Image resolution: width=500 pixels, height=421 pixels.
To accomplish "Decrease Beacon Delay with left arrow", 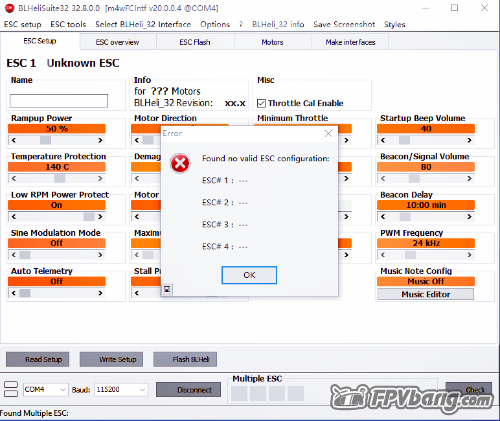I will 383,217.
